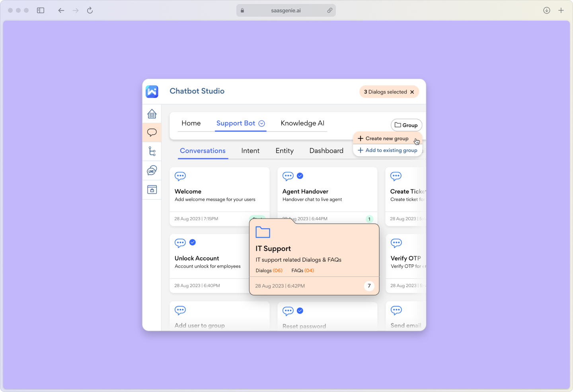Image resolution: width=573 pixels, height=392 pixels.
Task: Select the Live chat icon in sidebar
Action: 152,170
